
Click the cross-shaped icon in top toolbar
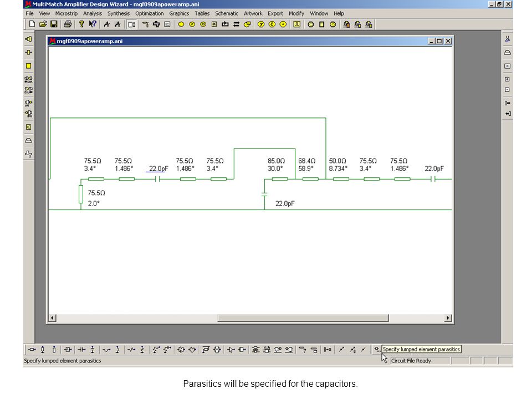click(x=156, y=24)
